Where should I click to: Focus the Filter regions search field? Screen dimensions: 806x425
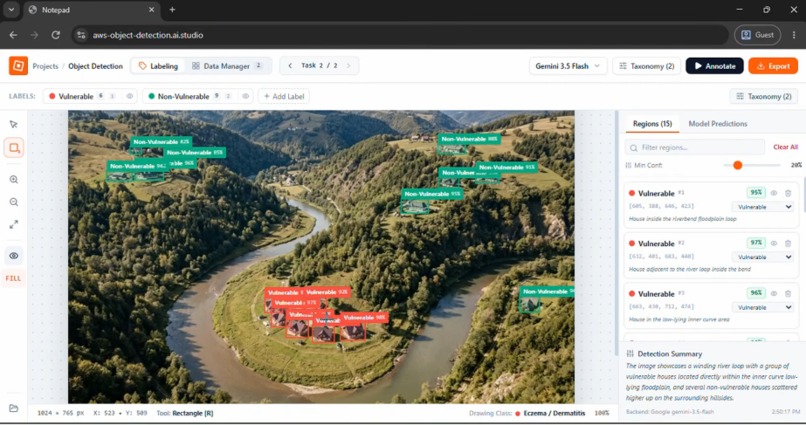[x=694, y=147]
